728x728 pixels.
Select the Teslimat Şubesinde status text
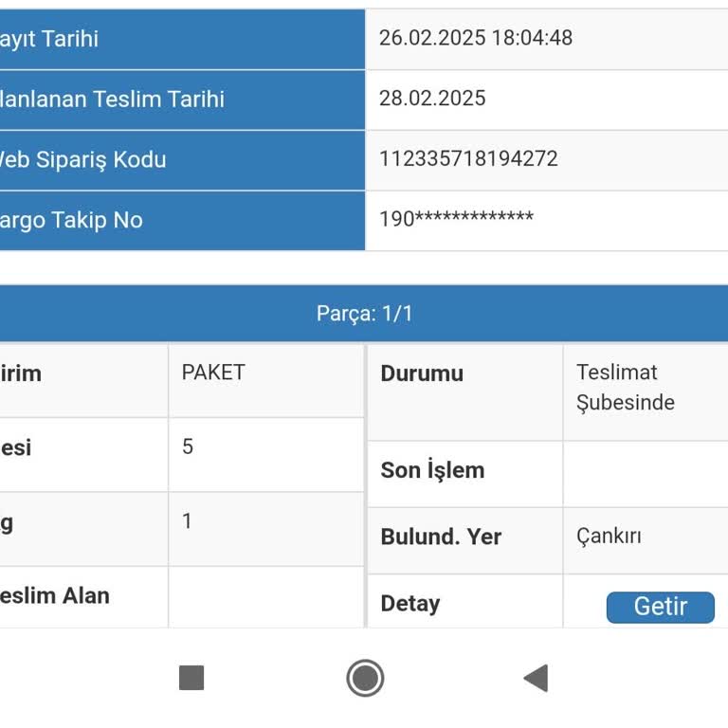pyautogui.click(x=625, y=388)
